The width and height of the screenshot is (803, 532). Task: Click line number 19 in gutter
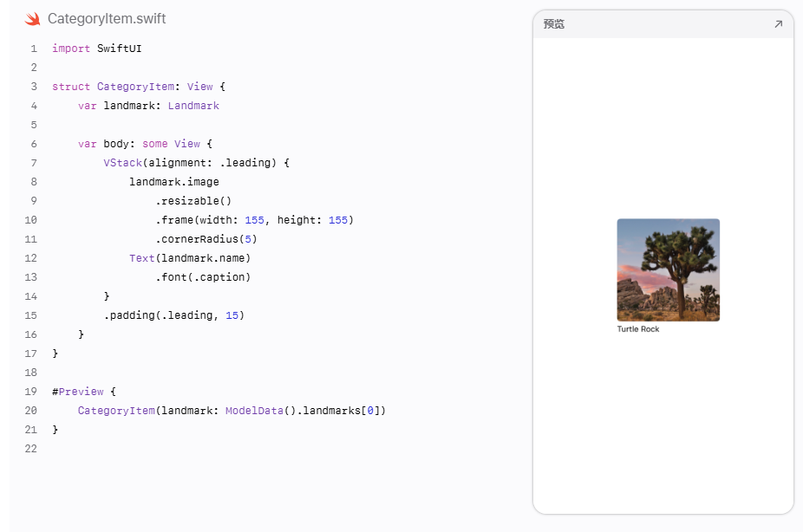pos(30,392)
